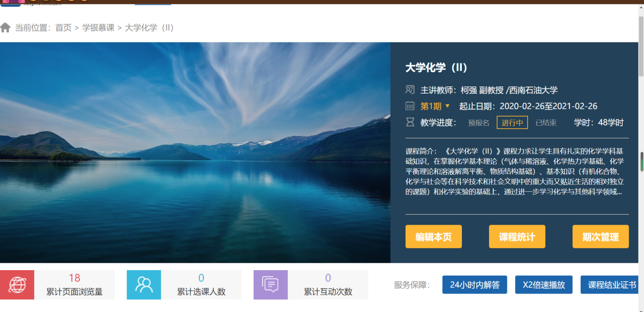Go to 首页 in the breadcrumb

[63, 28]
